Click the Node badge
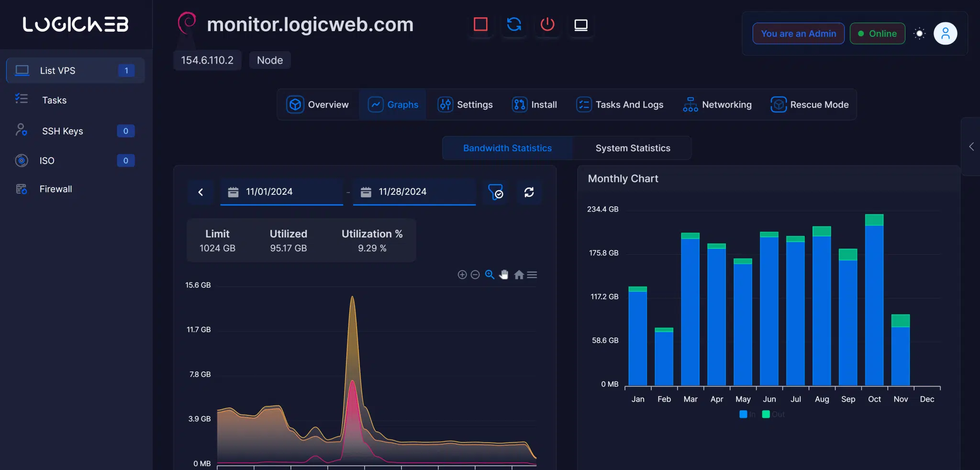This screenshot has height=470, width=980. (270, 60)
